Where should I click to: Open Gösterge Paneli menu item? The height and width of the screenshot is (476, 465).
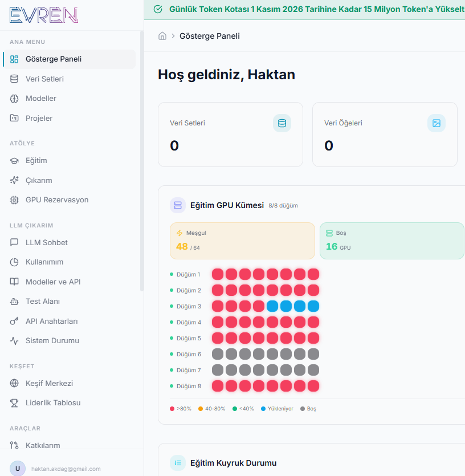[70, 59]
